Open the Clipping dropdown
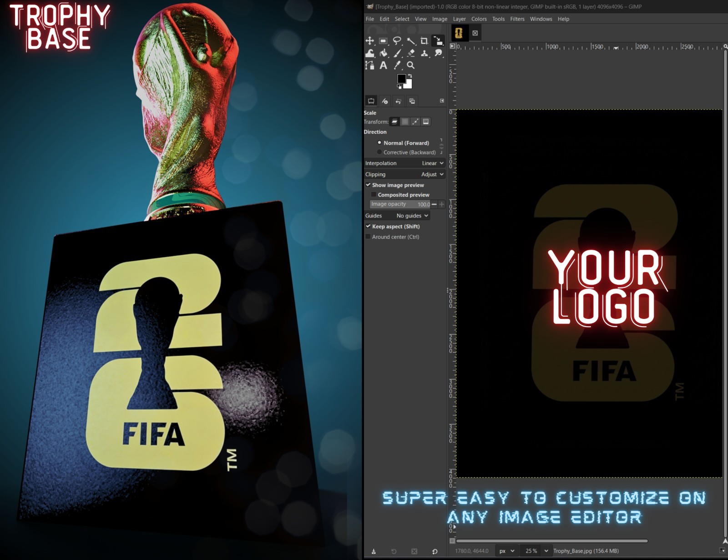Viewport: 728px width, 560px height. [x=404, y=174]
